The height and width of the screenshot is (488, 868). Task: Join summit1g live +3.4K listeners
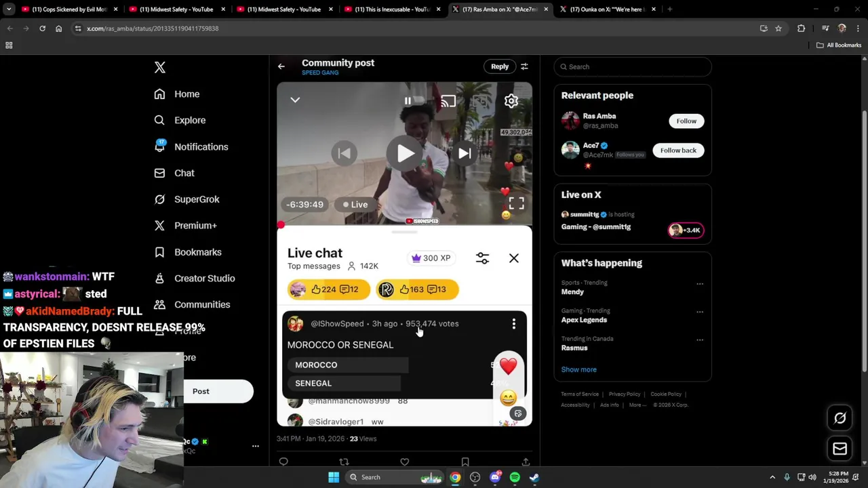click(686, 230)
